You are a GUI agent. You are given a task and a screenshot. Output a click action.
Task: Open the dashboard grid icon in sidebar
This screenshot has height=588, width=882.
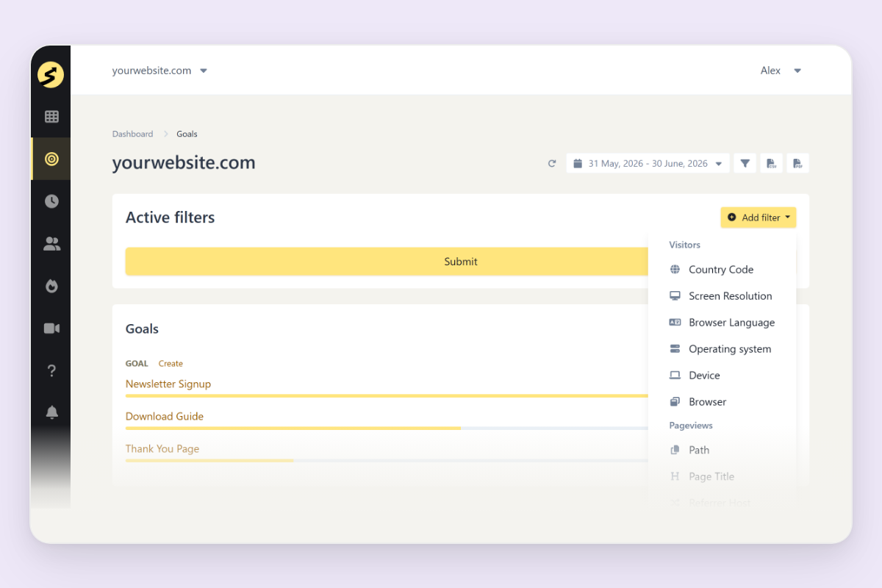(x=51, y=116)
